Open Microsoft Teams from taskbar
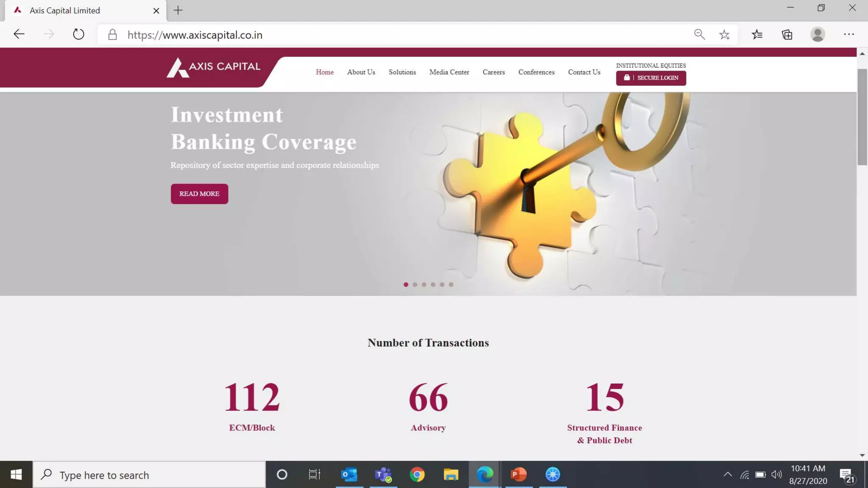The height and width of the screenshot is (488, 868). 383,474
